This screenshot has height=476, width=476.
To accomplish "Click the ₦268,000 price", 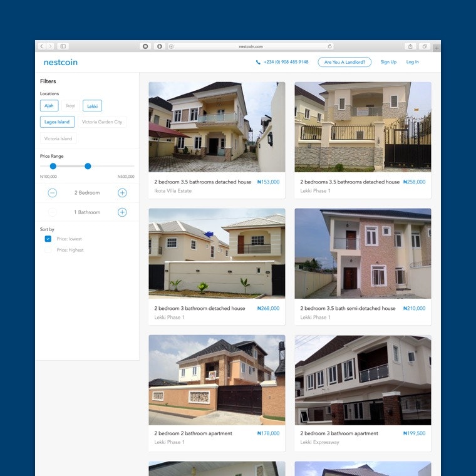I will (x=268, y=308).
